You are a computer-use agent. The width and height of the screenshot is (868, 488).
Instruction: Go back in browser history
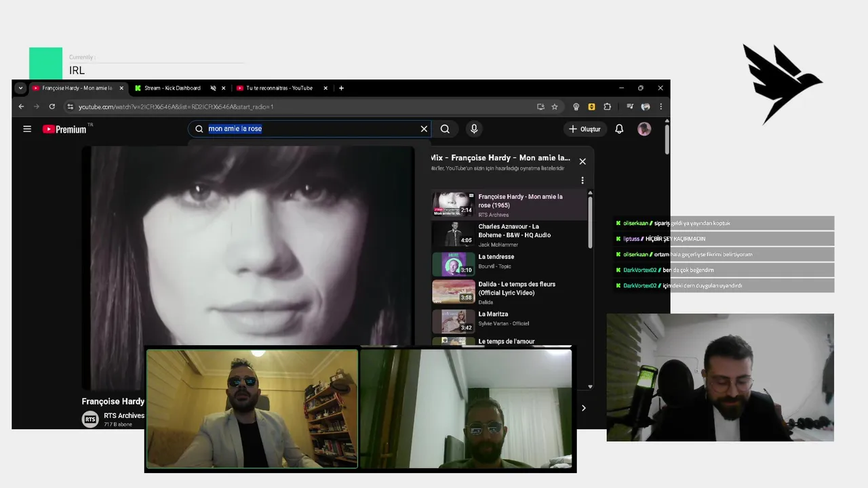pos(21,106)
